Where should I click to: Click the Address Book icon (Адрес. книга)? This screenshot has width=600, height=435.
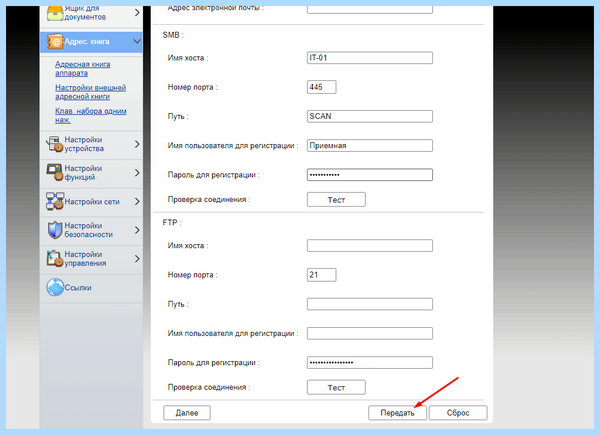[55, 41]
